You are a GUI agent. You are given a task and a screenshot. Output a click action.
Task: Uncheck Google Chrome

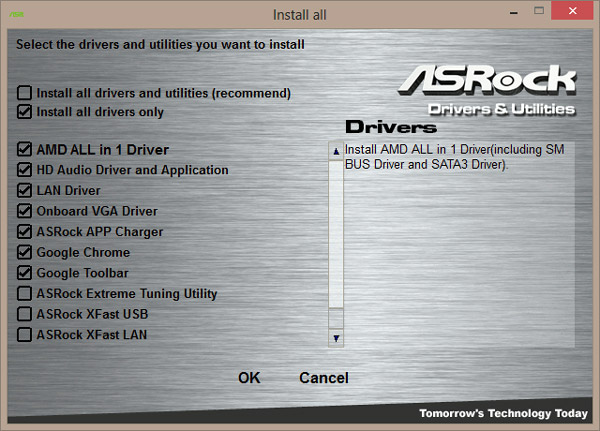pyautogui.click(x=24, y=252)
